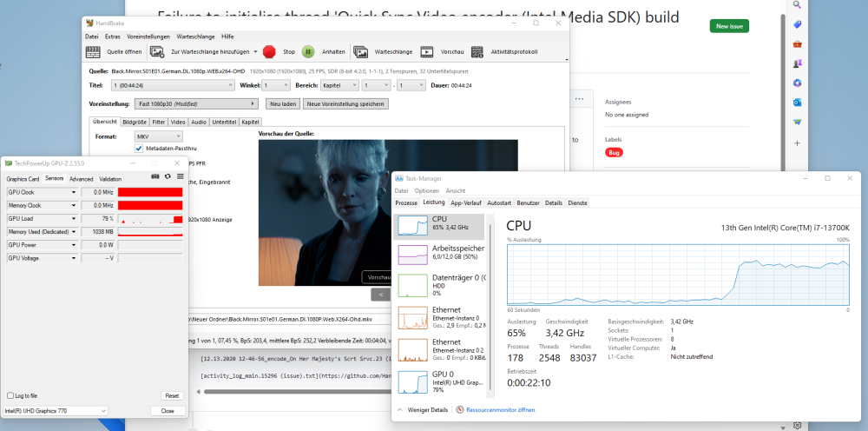Image resolution: width=868 pixels, height=431 pixels.
Task: Click the plus icon in Edge sidebar
Action: pos(797,143)
